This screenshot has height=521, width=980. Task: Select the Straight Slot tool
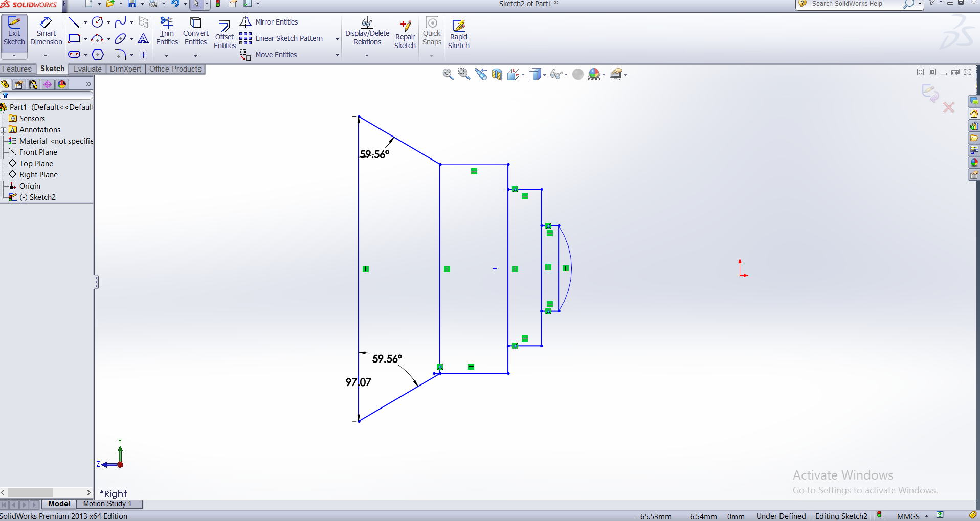click(74, 55)
